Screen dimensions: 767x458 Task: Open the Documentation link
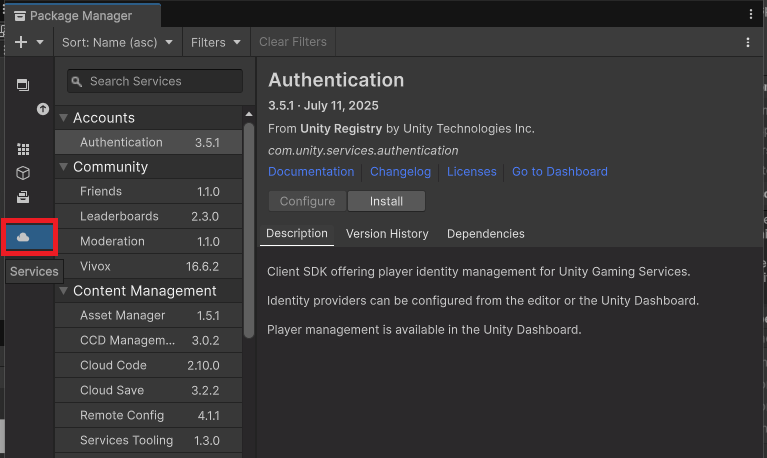coord(311,172)
